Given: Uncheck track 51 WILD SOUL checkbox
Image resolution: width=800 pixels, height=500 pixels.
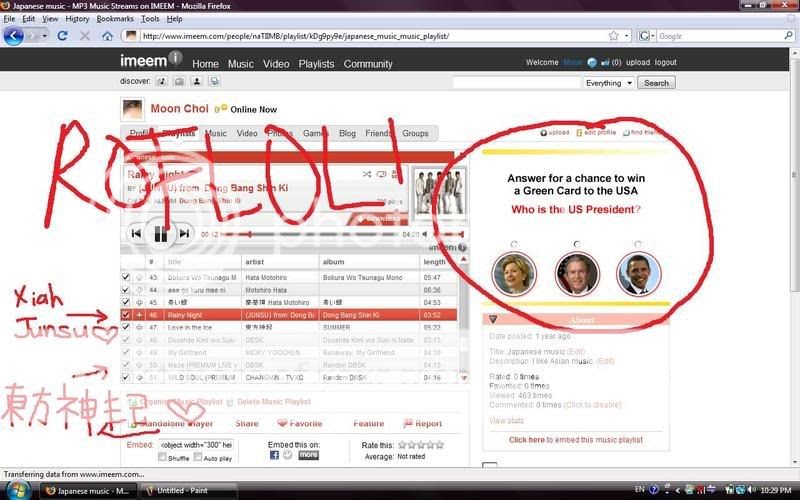Looking at the screenshot, I should click(x=126, y=378).
